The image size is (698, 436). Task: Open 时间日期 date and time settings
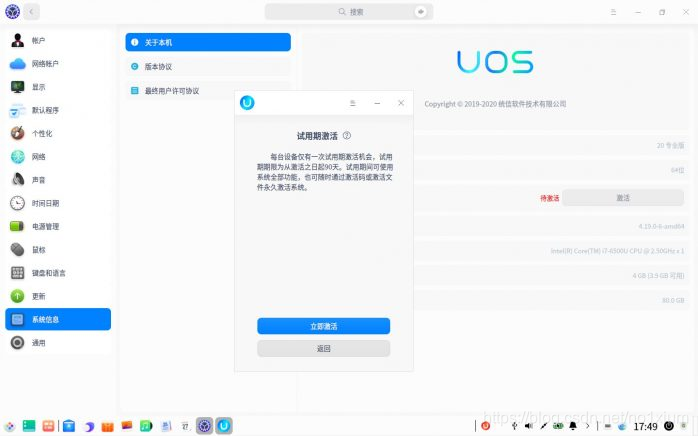pyautogui.click(x=58, y=203)
